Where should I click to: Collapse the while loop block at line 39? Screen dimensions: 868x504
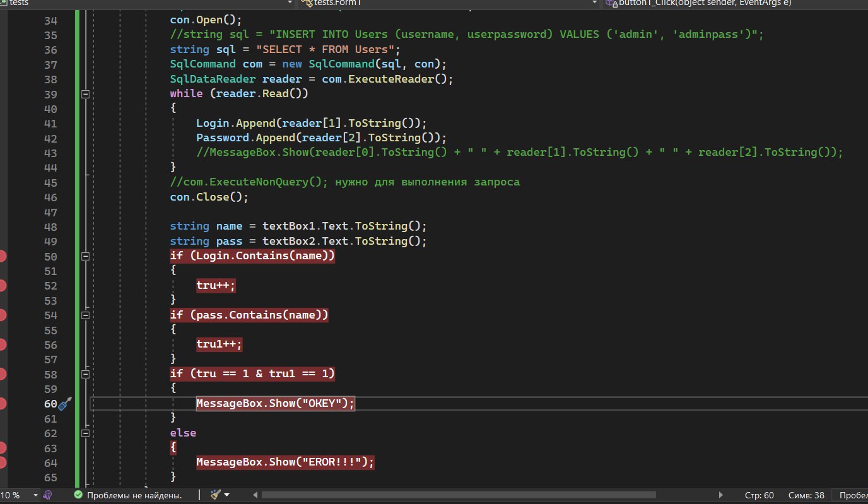click(x=86, y=94)
